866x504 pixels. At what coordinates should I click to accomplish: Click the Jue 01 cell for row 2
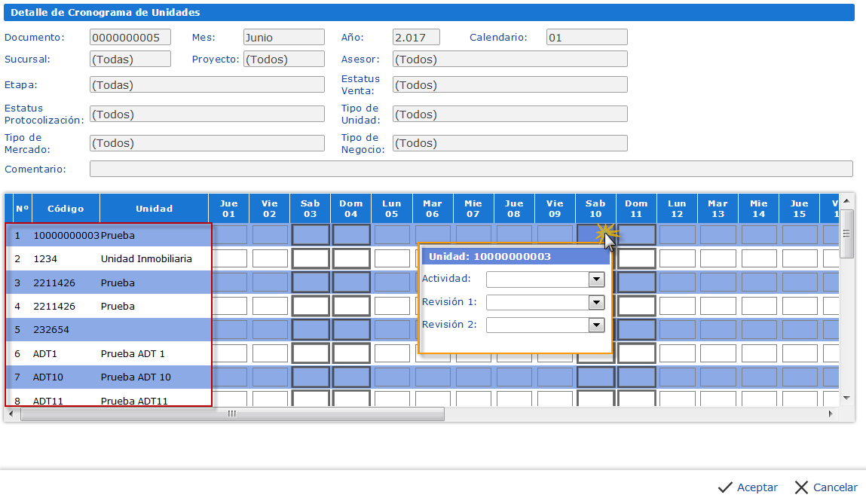point(229,259)
